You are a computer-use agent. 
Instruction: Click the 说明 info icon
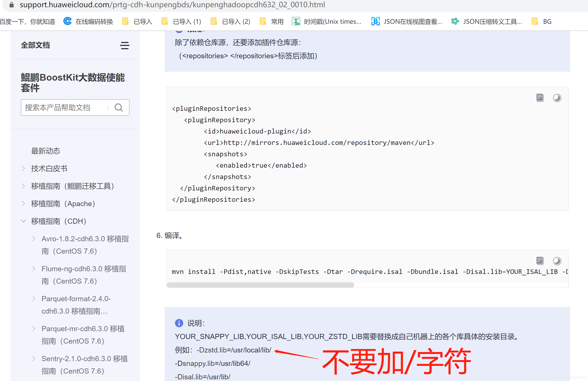(179, 323)
